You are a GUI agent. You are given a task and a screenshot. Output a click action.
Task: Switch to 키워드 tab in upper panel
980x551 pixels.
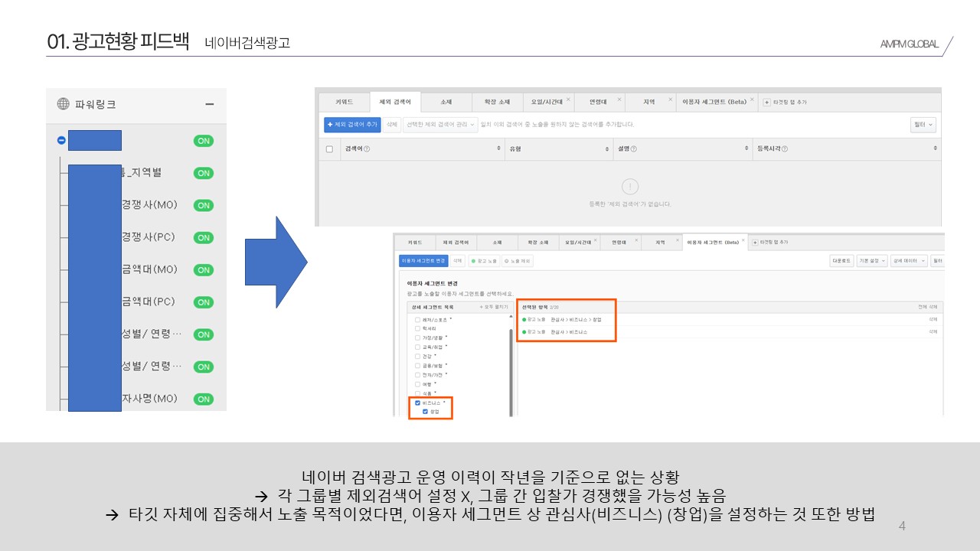coord(345,102)
